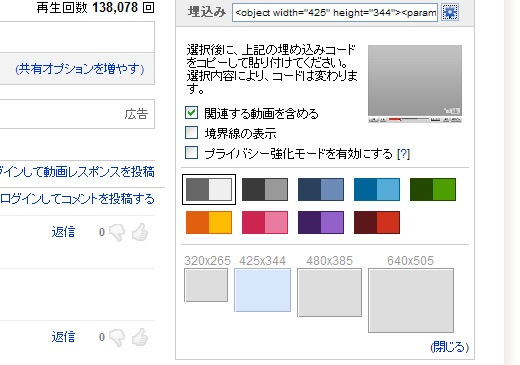
Task: Open the [?] privacy mode help link
Action: (403, 154)
